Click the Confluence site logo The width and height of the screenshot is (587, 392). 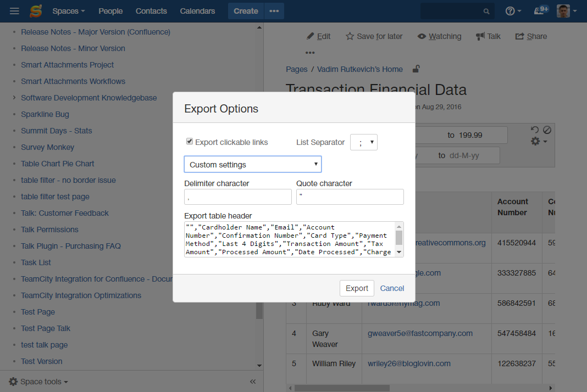point(36,11)
